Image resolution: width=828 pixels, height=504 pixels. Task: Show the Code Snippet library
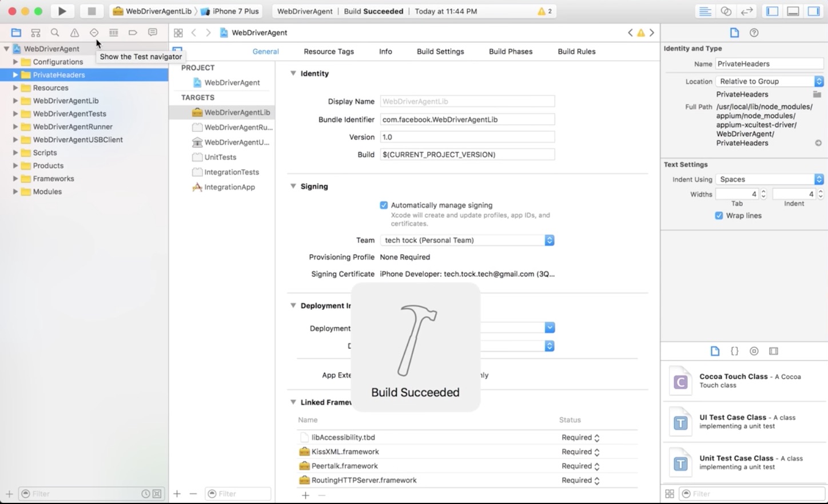point(734,351)
